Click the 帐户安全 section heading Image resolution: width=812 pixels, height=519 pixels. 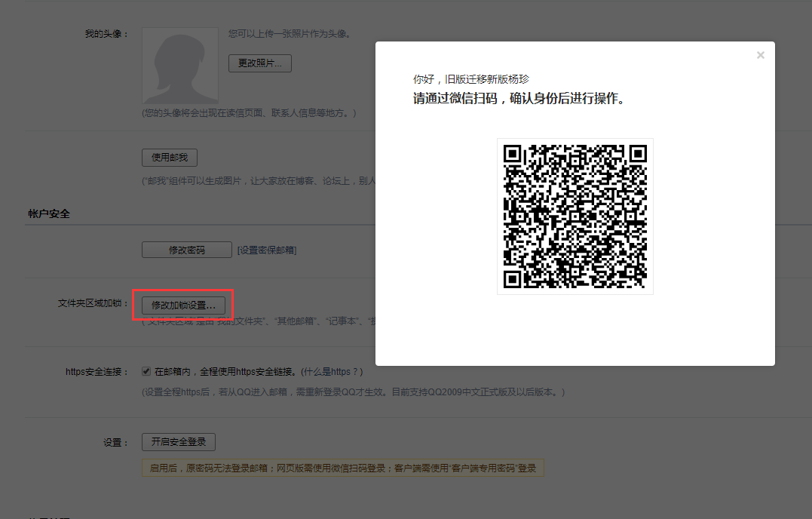click(x=49, y=213)
